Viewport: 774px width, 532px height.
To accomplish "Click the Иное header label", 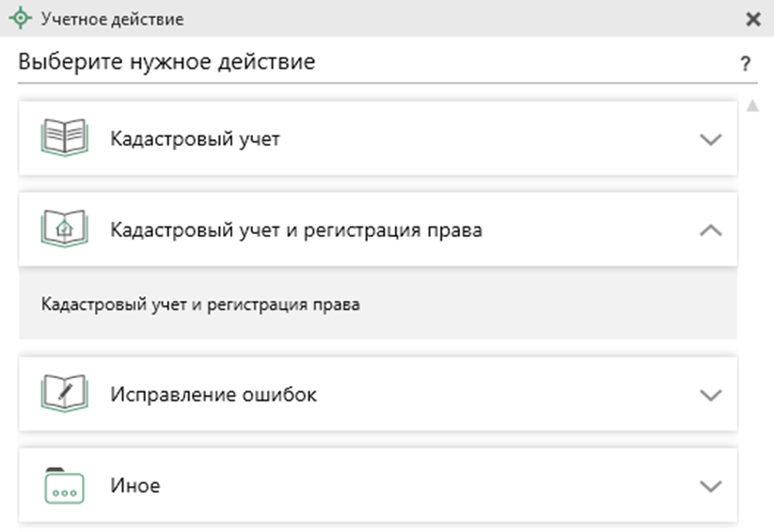I will tap(135, 486).
